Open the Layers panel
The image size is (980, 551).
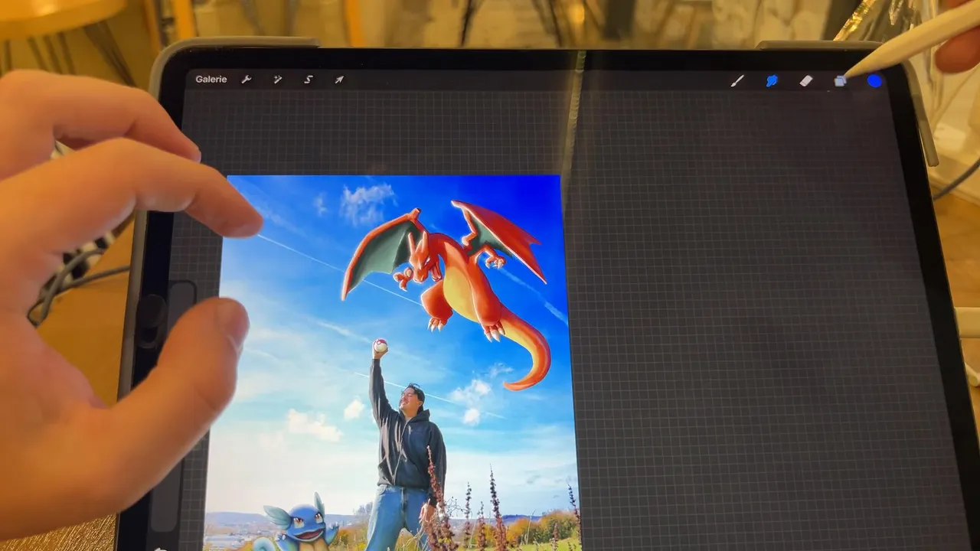840,81
